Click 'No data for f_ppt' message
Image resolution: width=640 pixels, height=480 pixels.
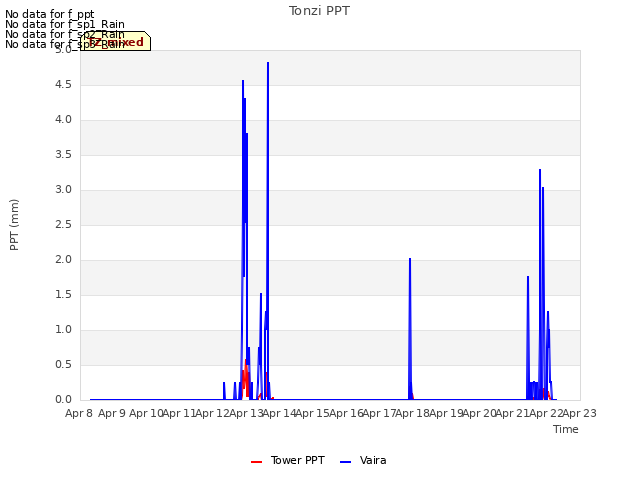pos(50,14)
